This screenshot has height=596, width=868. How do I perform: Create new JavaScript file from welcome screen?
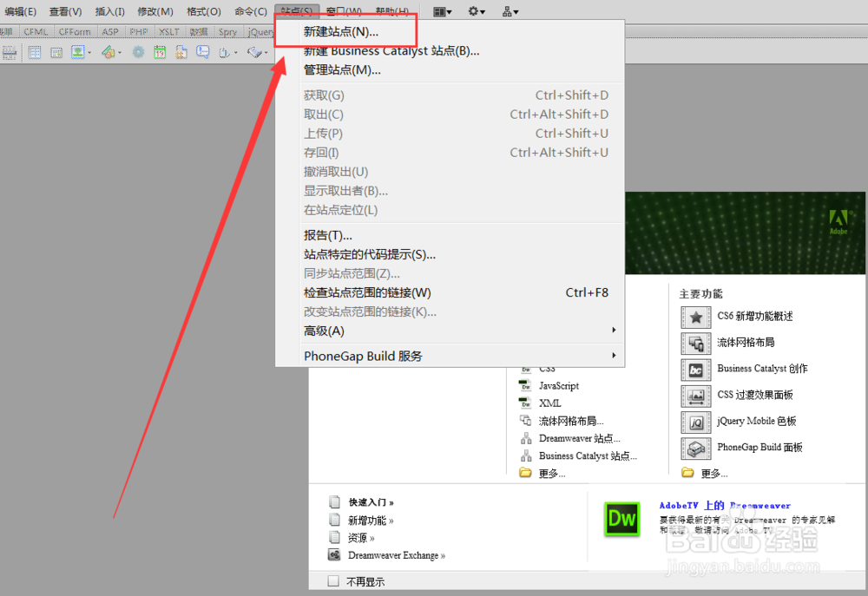558,386
